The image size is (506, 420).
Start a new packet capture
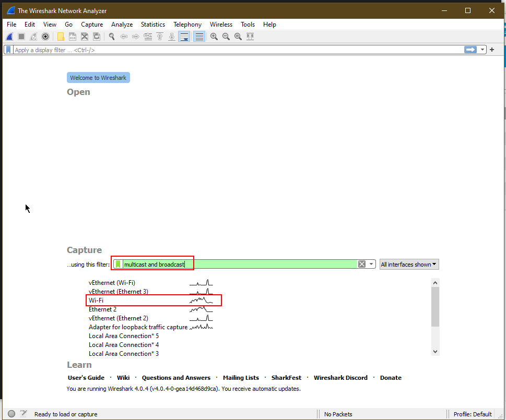point(9,37)
